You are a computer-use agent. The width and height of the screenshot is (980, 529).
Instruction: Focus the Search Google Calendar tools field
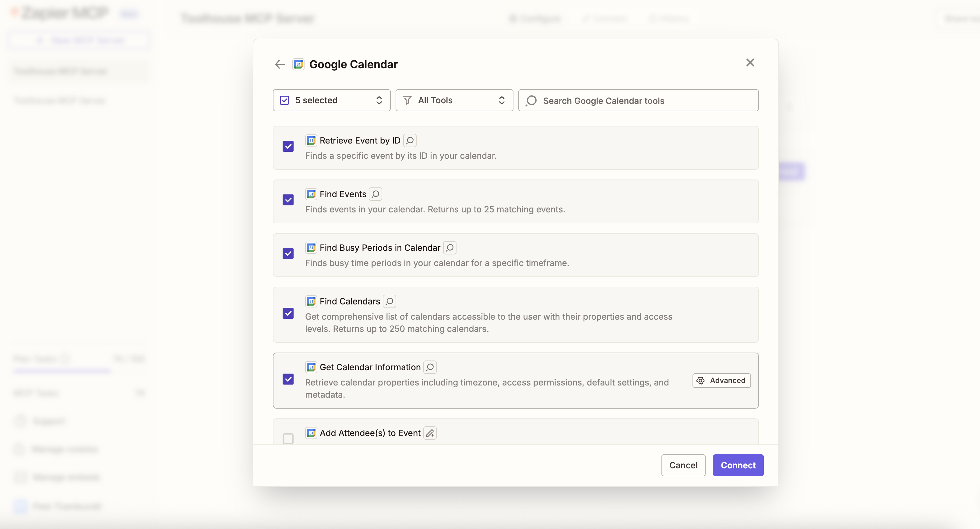coord(647,101)
